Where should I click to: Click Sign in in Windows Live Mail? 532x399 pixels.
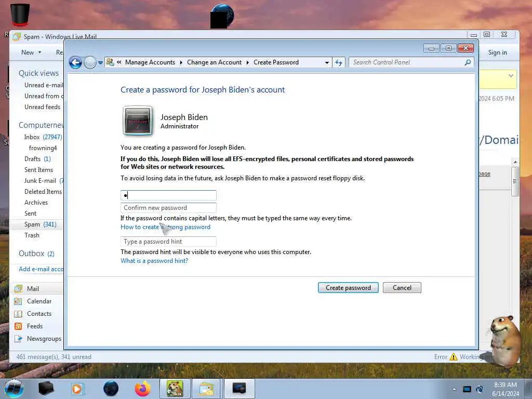coord(497,52)
